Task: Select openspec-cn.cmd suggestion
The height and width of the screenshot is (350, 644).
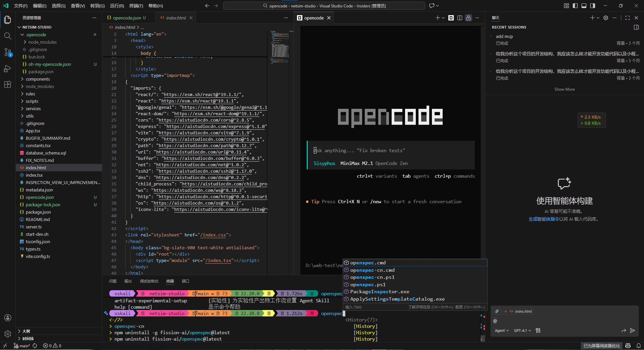Action: [x=415, y=270]
